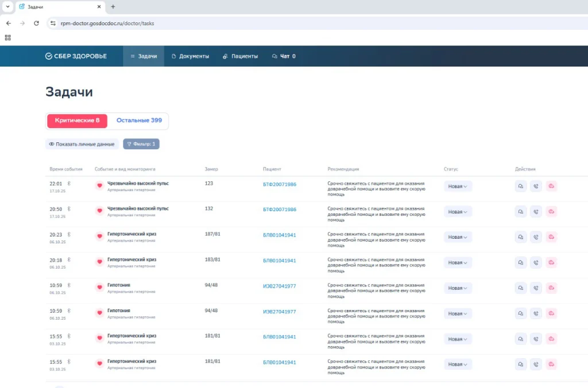
Task: Click the heart icon beside the 20:23 Гипертонический криз
Action: coord(99,236)
